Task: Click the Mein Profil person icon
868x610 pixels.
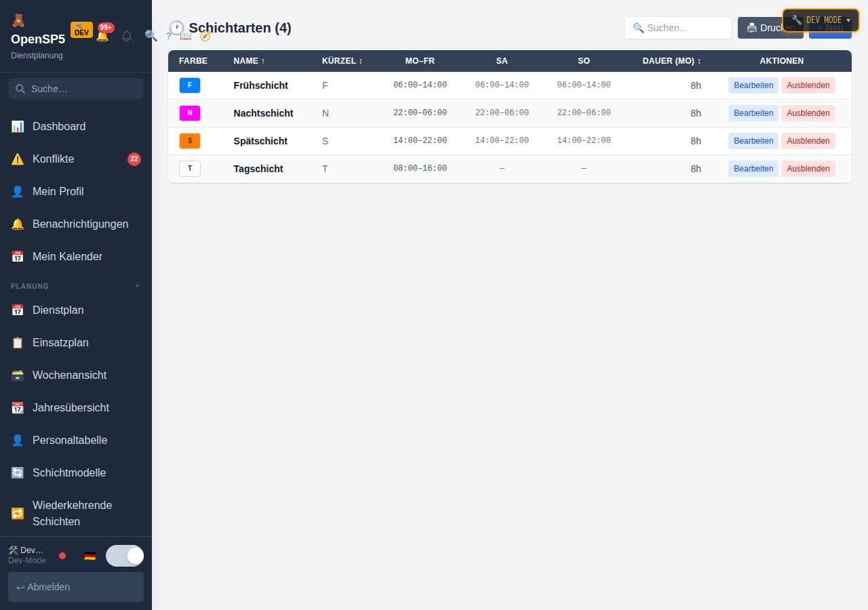Action: [x=18, y=191]
